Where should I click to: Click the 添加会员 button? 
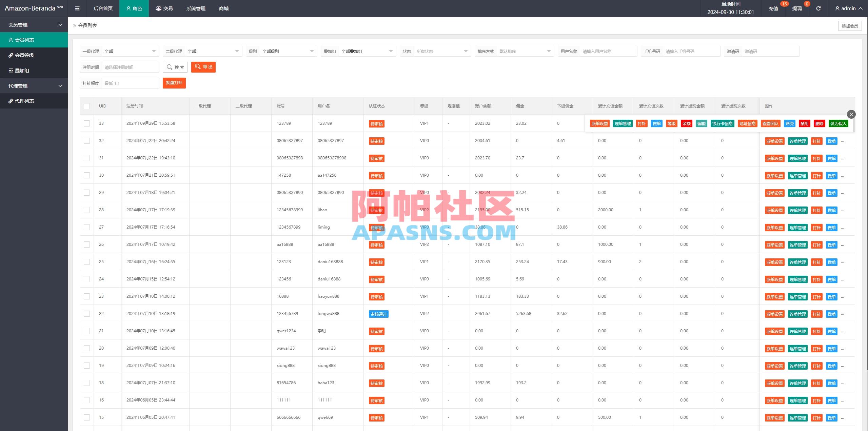pyautogui.click(x=850, y=26)
